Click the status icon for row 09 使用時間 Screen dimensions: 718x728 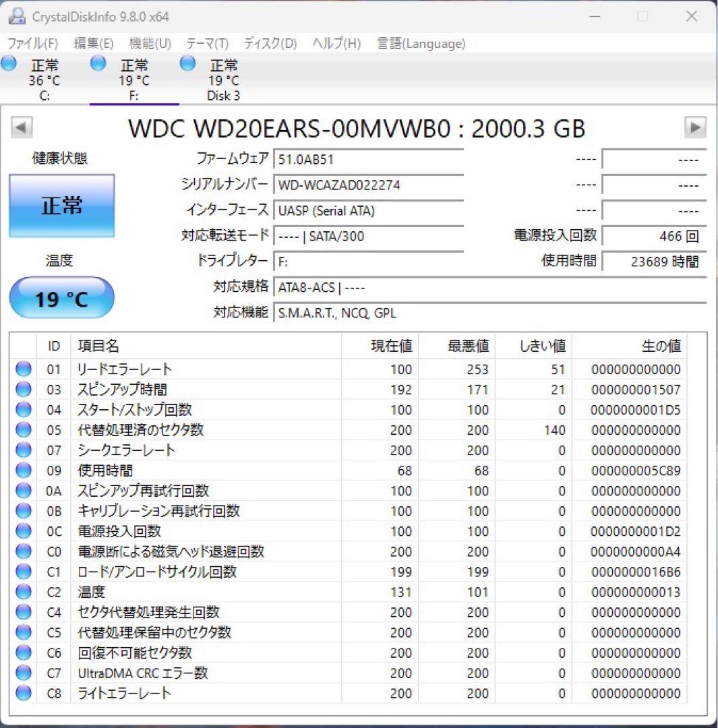(23, 471)
